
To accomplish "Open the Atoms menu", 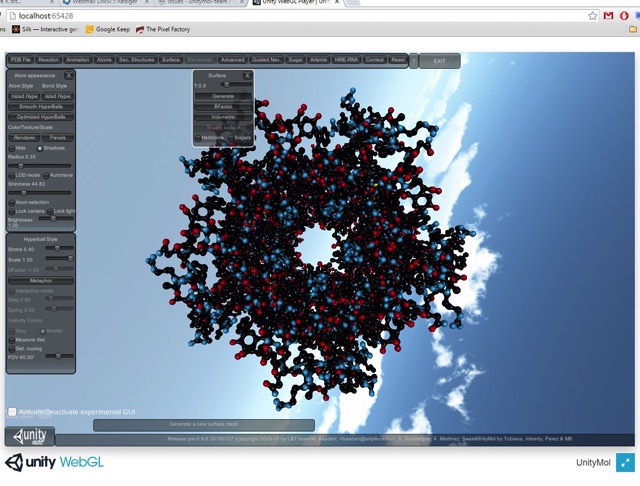I will 104,60.
